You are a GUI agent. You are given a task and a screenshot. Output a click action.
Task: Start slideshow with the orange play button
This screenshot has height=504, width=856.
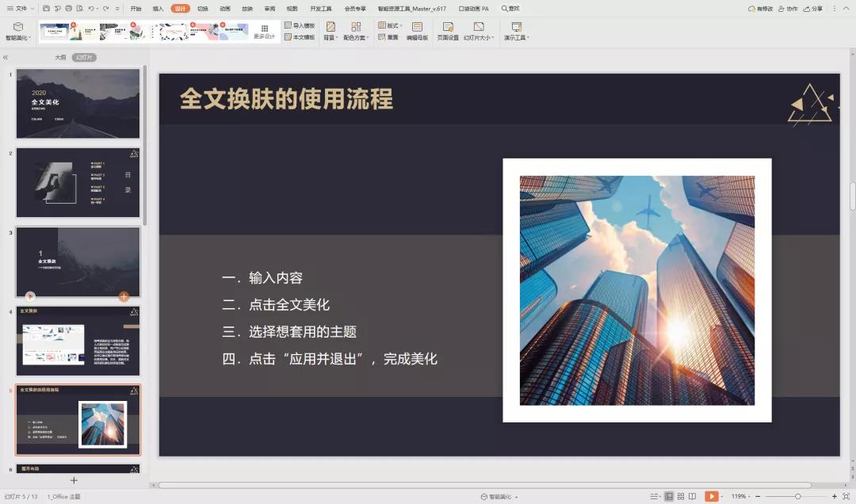pos(712,495)
